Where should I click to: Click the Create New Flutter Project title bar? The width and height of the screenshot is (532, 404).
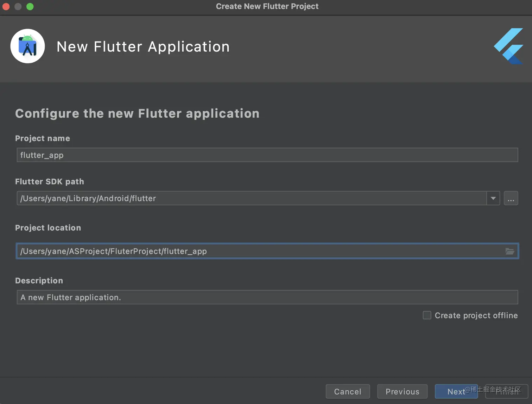click(x=267, y=6)
